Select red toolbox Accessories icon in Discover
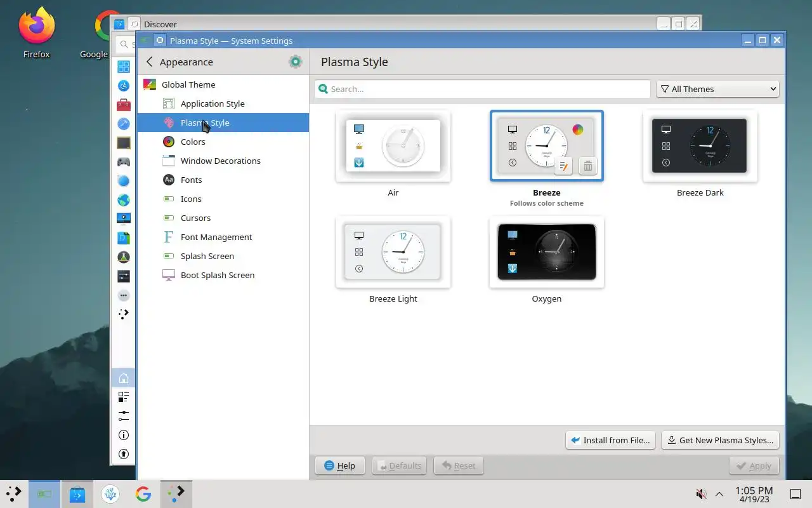The height and width of the screenshot is (508, 812). [x=124, y=105]
